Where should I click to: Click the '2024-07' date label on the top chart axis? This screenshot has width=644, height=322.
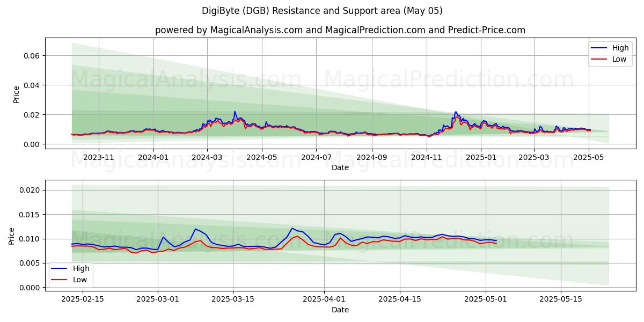point(317,157)
